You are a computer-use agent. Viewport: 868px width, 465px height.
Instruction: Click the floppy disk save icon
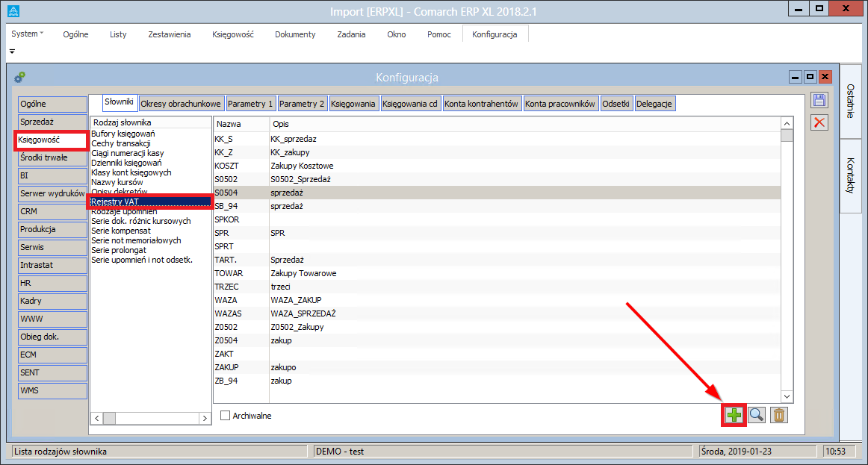819,101
